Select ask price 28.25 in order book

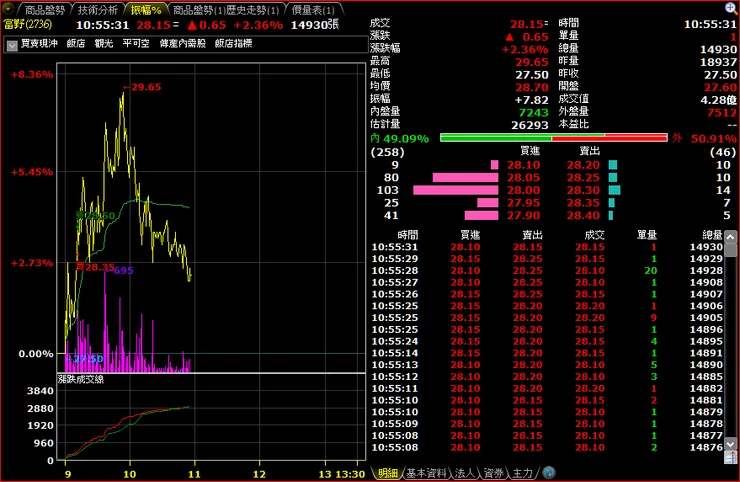[583, 178]
